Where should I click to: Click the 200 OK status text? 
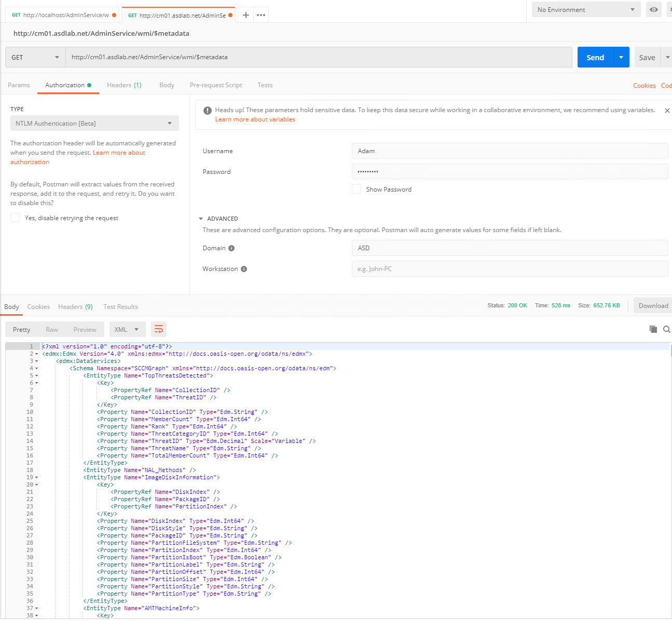(x=517, y=305)
